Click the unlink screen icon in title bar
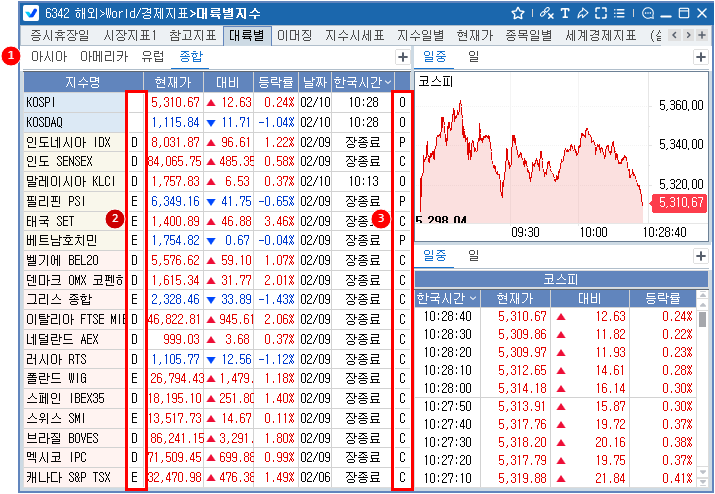Image resolution: width=715 pixels, height=494 pixels. pyautogui.click(x=545, y=13)
